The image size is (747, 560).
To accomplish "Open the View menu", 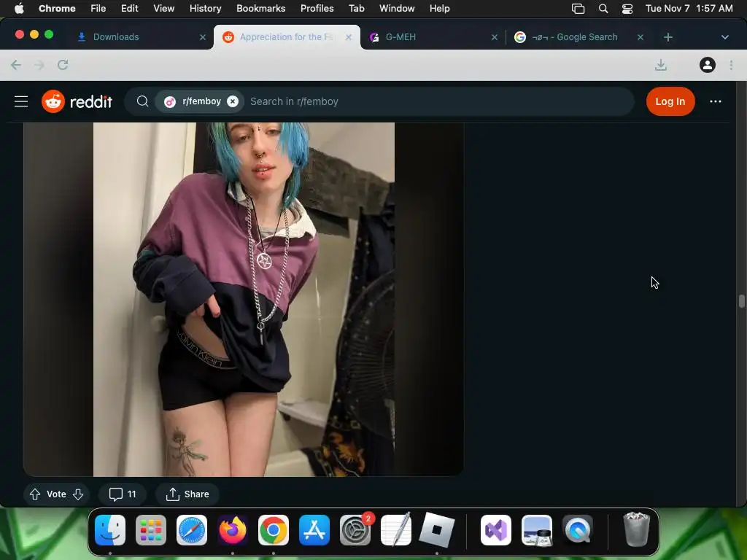I will tap(163, 8).
